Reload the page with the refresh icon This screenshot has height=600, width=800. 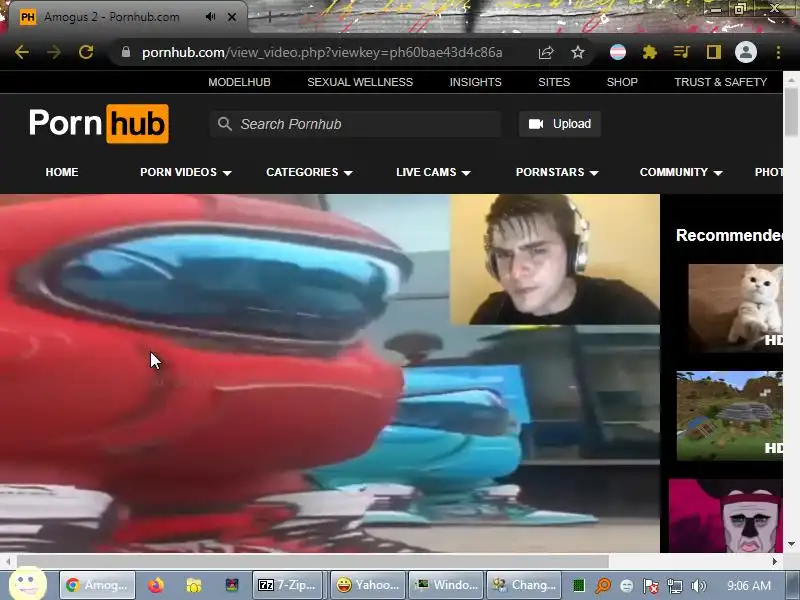click(86, 52)
